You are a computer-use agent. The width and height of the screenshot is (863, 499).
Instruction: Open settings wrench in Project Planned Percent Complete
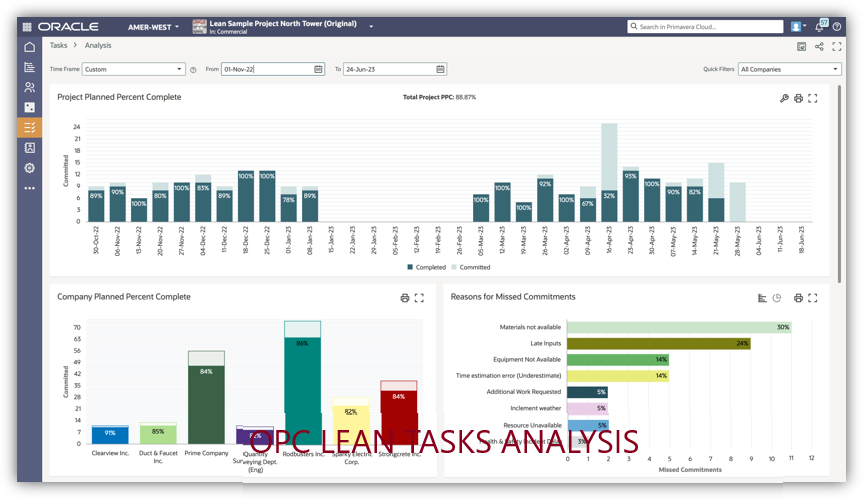pos(784,98)
